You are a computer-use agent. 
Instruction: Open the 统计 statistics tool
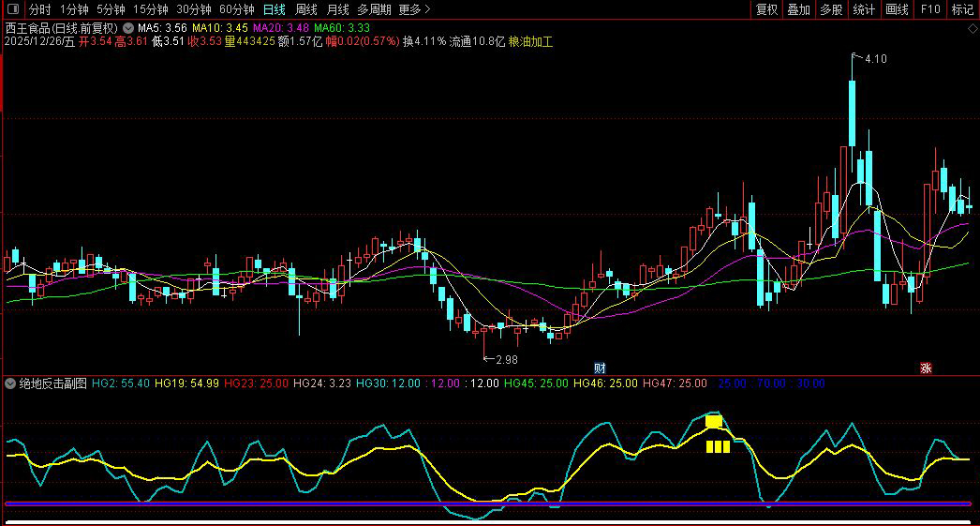click(864, 9)
